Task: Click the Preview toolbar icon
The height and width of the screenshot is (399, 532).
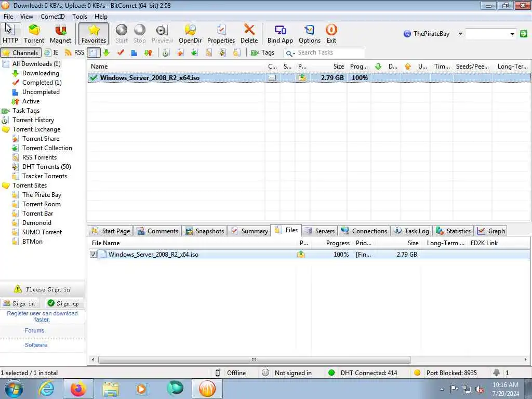Action: tap(162, 34)
